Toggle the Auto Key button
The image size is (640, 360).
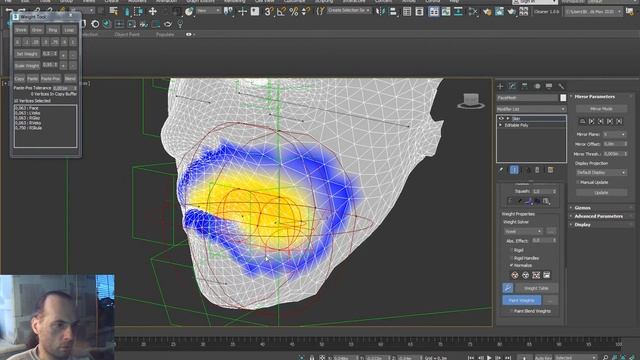[x=543, y=358]
